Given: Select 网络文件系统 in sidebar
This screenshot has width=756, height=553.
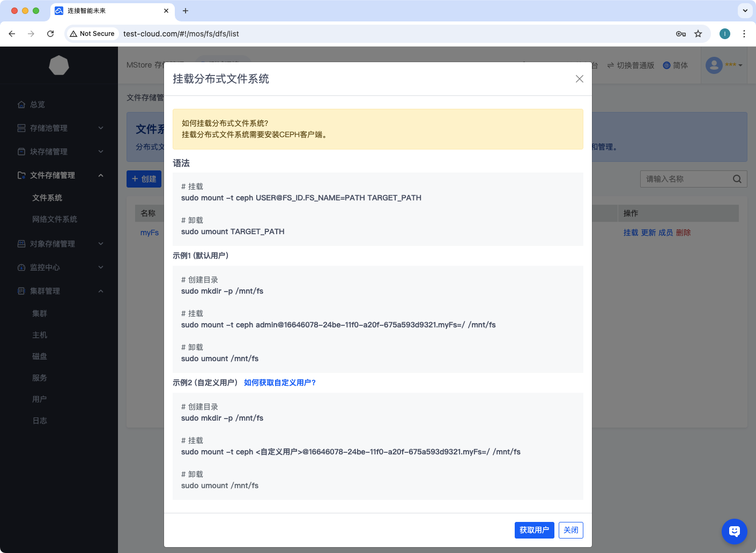Looking at the screenshot, I should pyautogui.click(x=55, y=219).
